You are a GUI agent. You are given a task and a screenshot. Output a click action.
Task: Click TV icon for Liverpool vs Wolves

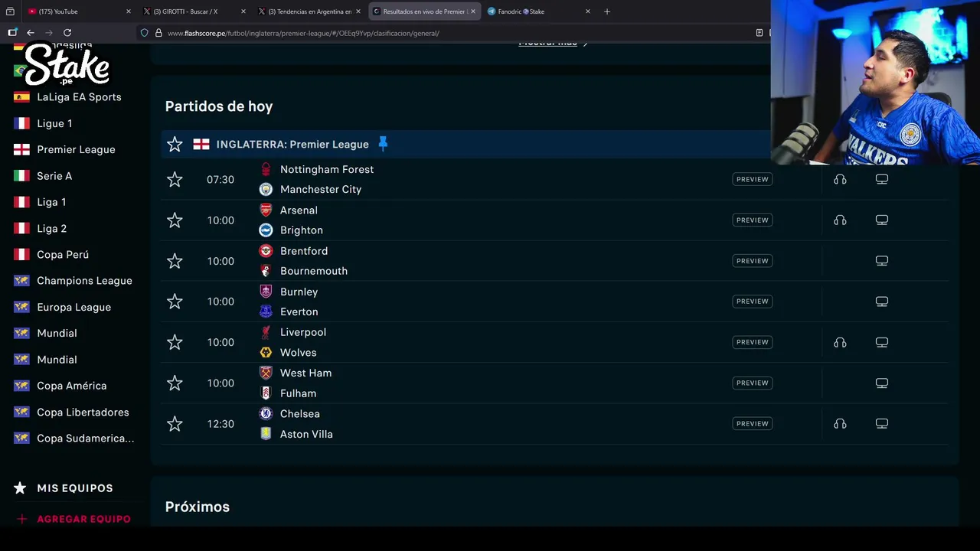pyautogui.click(x=882, y=342)
